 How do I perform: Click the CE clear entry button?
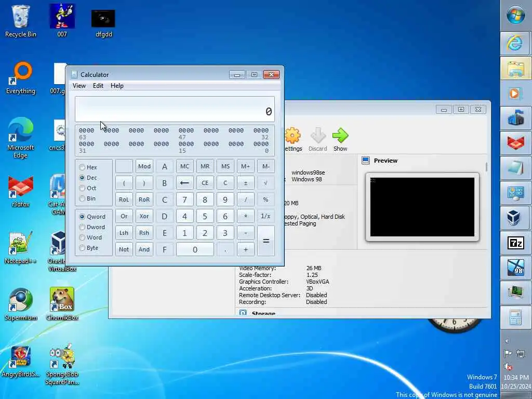pos(205,183)
